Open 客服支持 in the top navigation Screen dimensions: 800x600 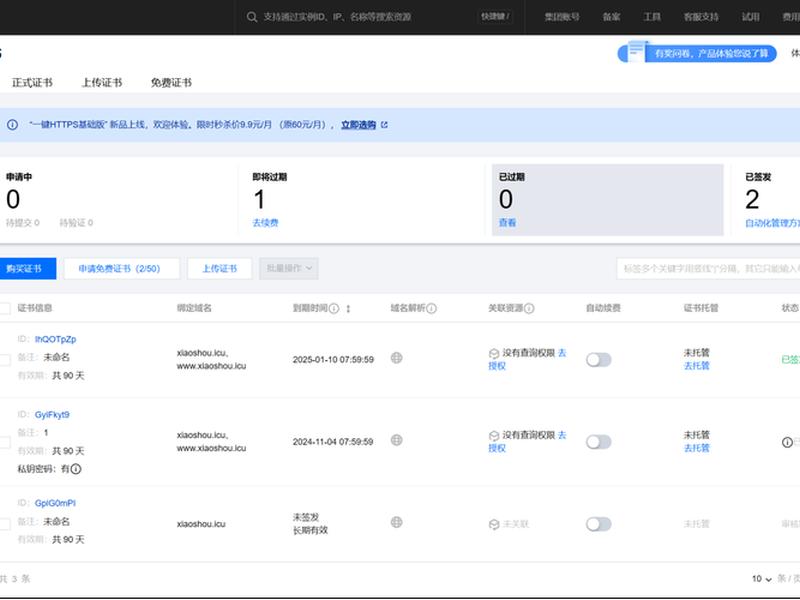(x=701, y=17)
